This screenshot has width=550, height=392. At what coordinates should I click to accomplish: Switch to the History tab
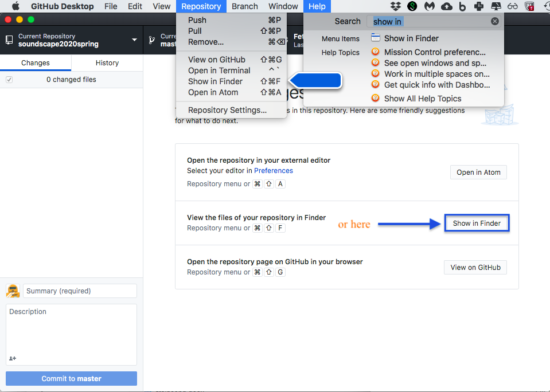click(x=107, y=63)
